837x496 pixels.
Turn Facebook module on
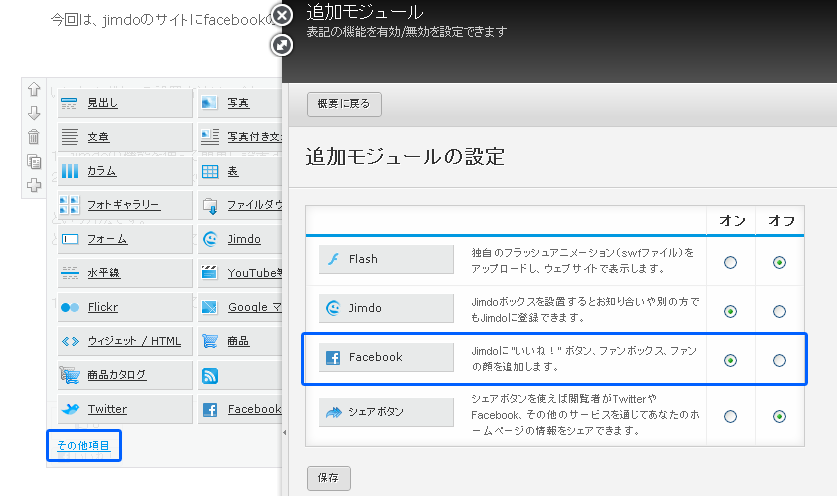tap(730, 360)
